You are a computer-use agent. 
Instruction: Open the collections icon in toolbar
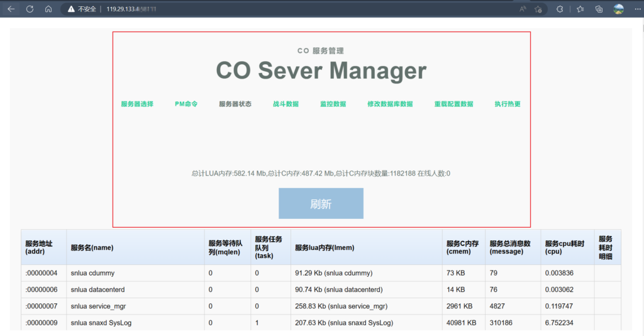(599, 9)
